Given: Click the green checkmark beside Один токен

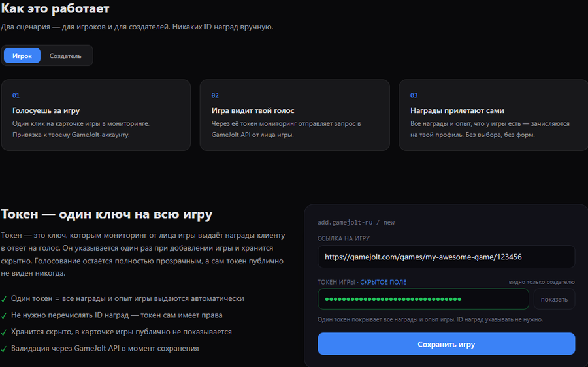Looking at the screenshot, I should tap(4, 299).
